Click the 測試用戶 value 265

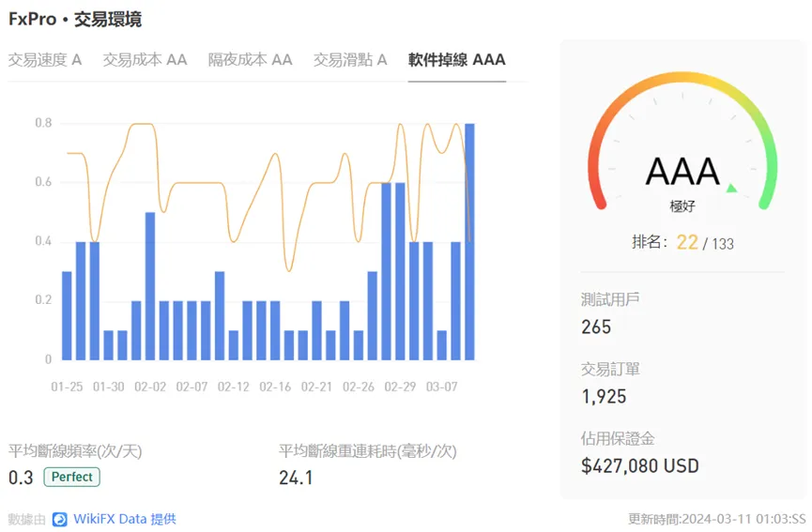tap(596, 327)
